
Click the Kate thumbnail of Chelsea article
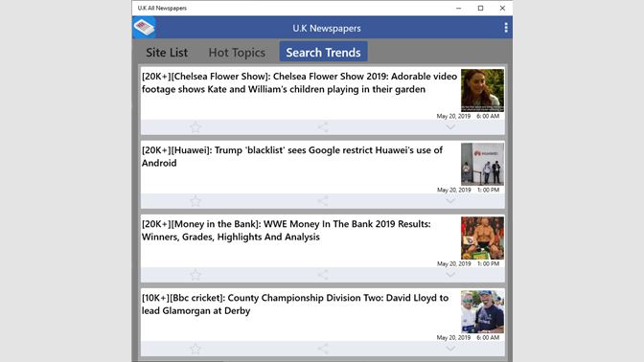coord(482,90)
